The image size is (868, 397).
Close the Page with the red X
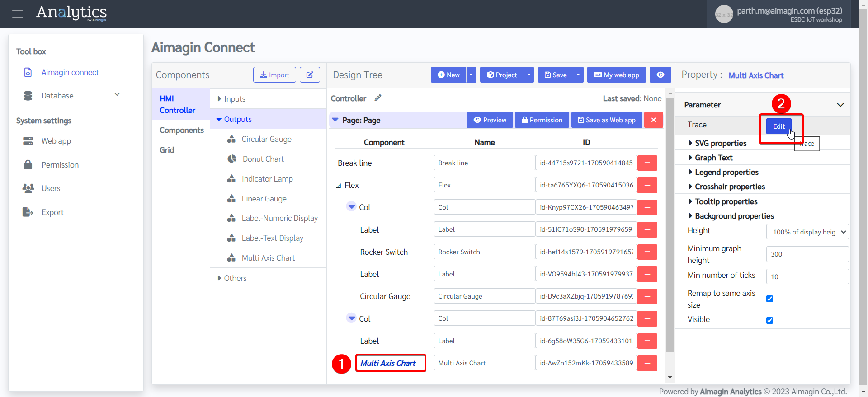653,120
